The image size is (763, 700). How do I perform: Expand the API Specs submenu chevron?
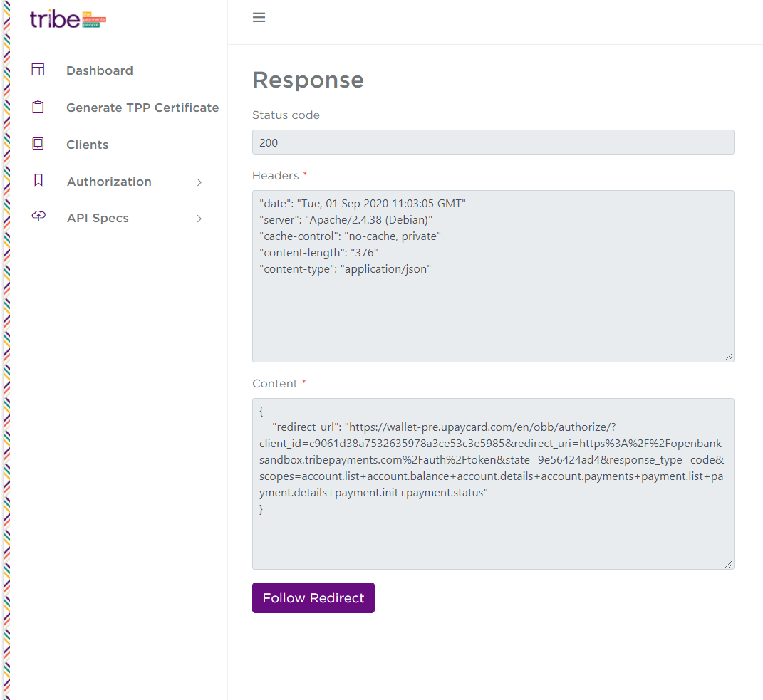pyautogui.click(x=199, y=219)
